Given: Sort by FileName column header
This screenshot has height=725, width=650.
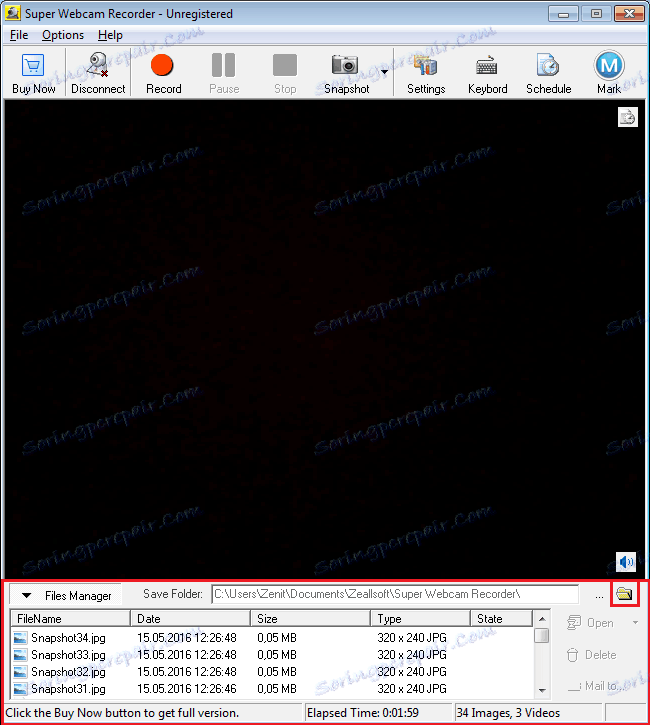Looking at the screenshot, I should pyautogui.click(x=70, y=619).
